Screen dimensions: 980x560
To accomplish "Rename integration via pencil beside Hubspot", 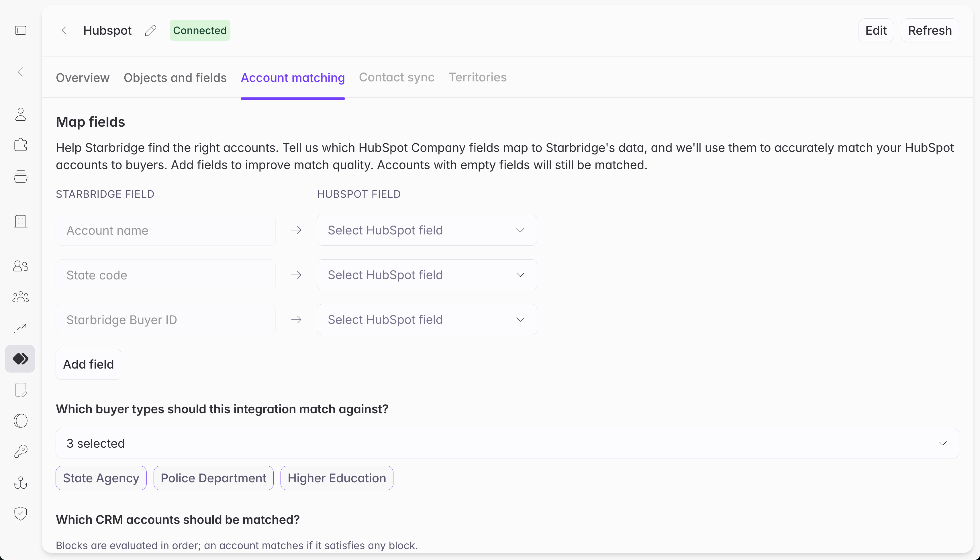I will click(x=150, y=30).
